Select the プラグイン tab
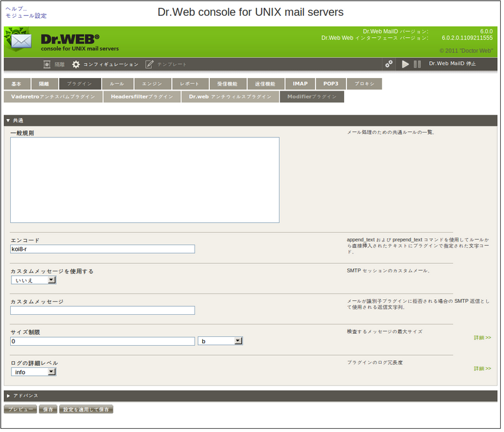The width and height of the screenshot is (504, 432). pyautogui.click(x=80, y=84)
